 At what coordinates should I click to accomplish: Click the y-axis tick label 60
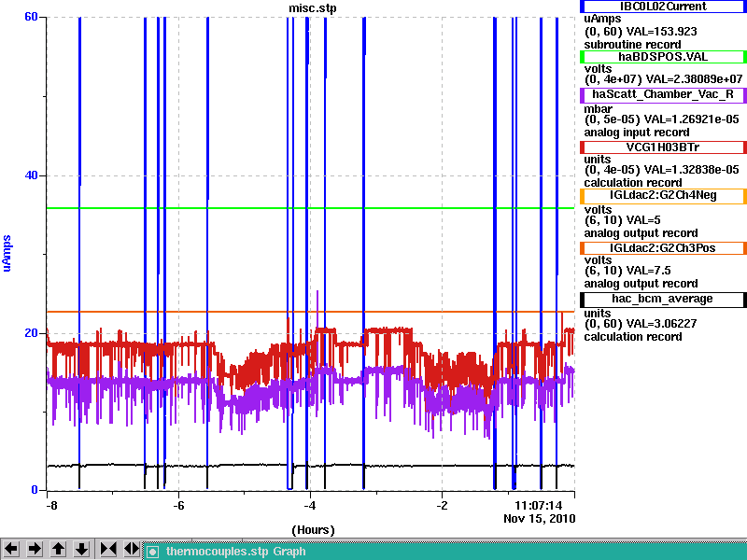point(31,17)
